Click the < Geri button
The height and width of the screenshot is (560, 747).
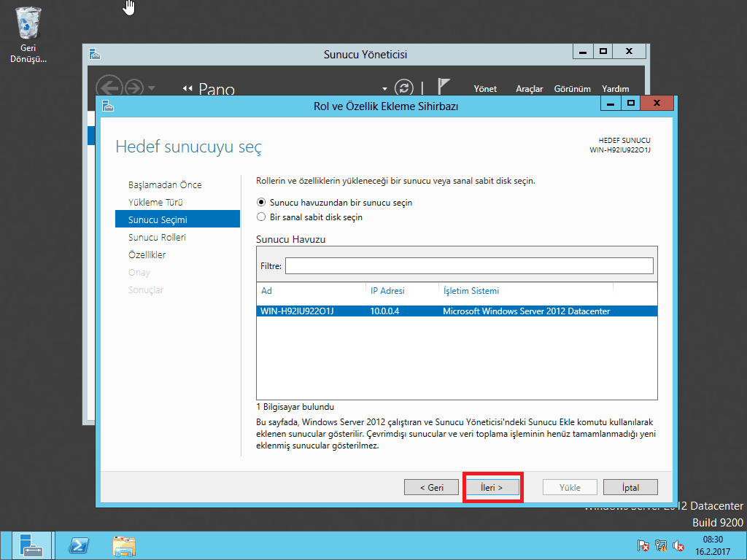tap(432, 487)
